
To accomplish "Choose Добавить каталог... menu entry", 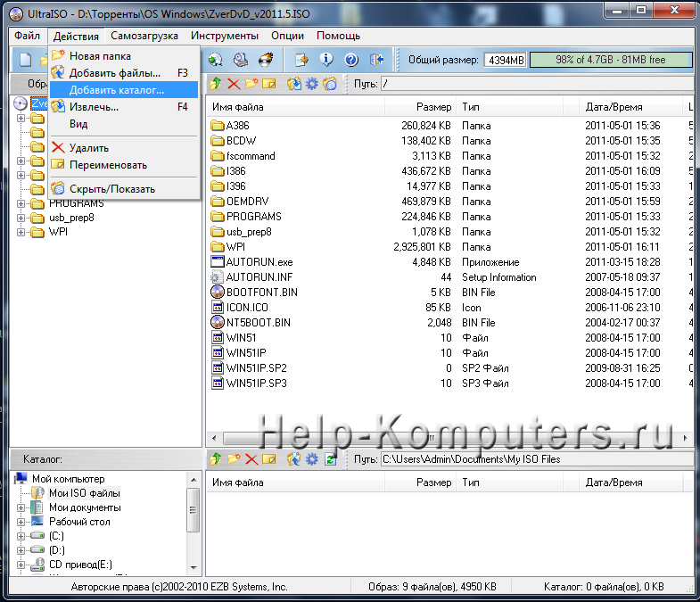I will 124,90.
